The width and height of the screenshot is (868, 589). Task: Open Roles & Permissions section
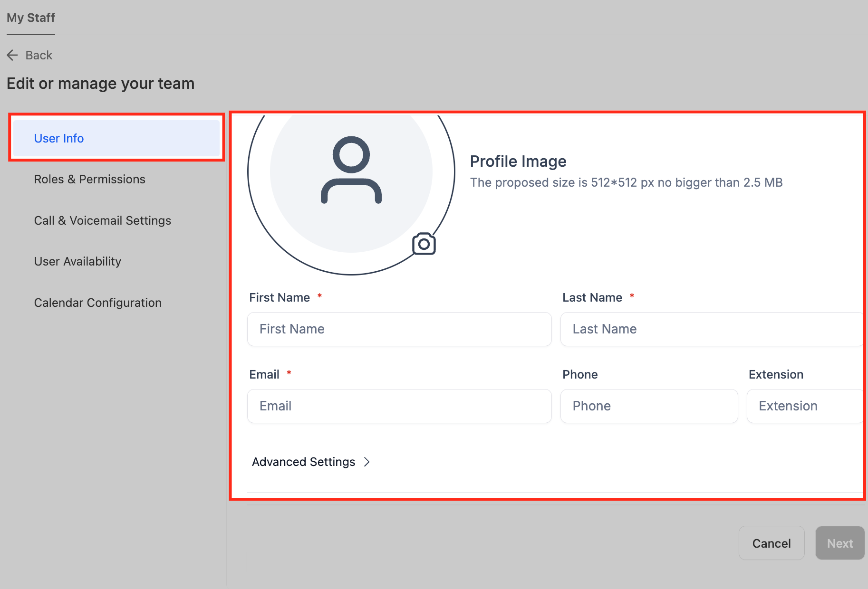(x=89, y=179)
